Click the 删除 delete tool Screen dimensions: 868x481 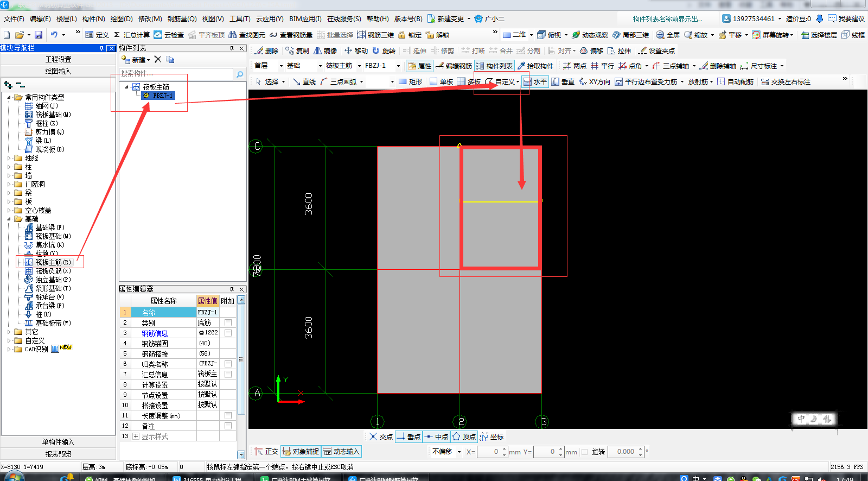[266, 50]
